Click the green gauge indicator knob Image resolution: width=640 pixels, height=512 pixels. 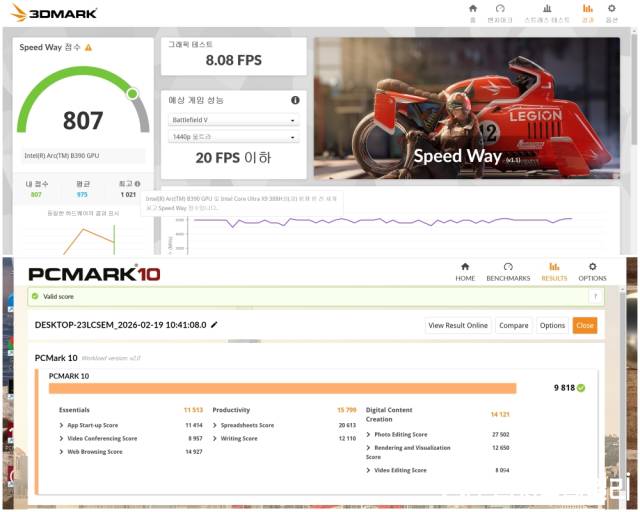(132, 94)
